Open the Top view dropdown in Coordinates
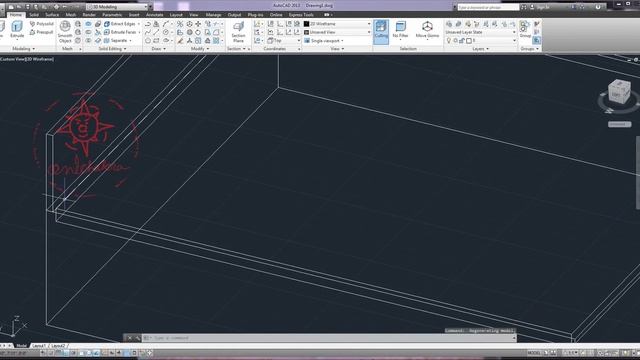The image size is (640, 360). (284, 41)
